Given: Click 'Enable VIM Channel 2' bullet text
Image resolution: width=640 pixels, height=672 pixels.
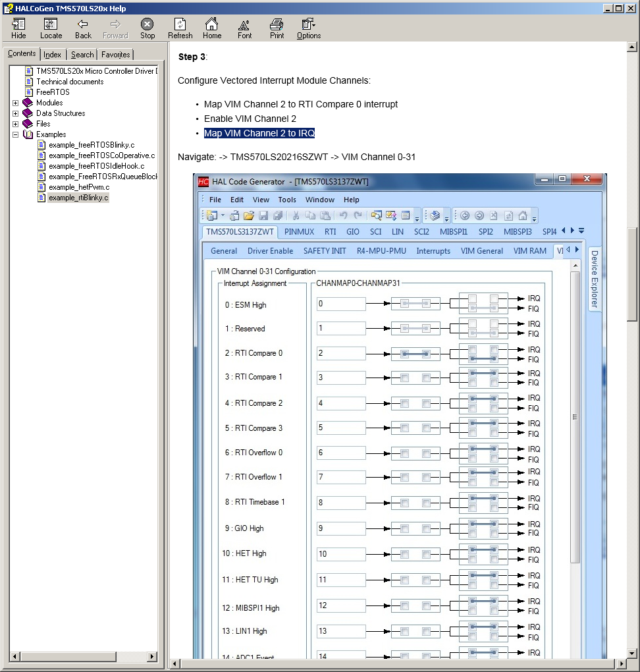Looking at the screenshot, I should point(250,119).
